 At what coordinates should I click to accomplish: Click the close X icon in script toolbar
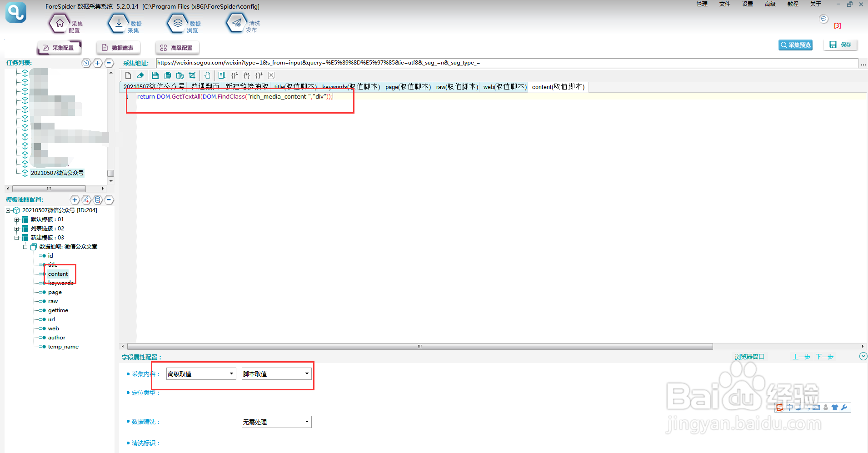pos(271,75)
